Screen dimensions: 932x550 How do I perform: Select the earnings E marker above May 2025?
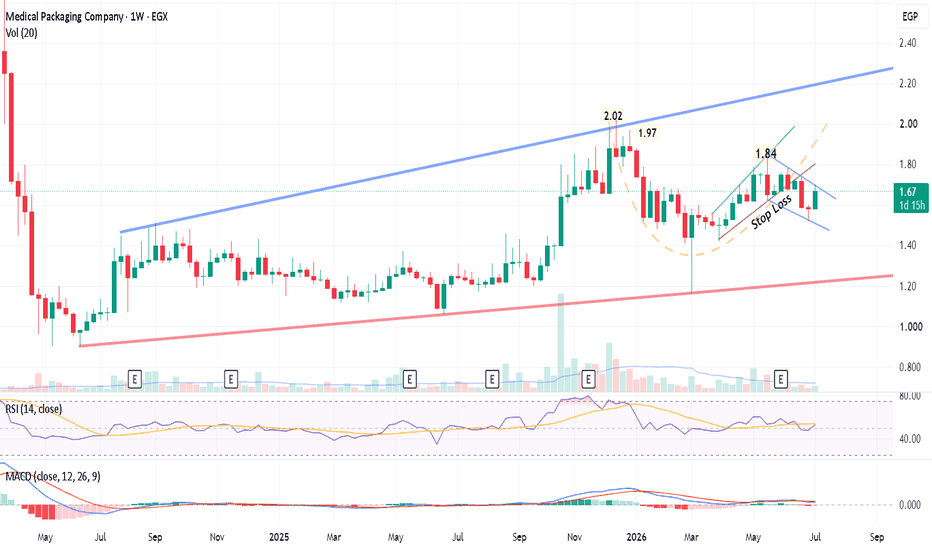point(409,379)
